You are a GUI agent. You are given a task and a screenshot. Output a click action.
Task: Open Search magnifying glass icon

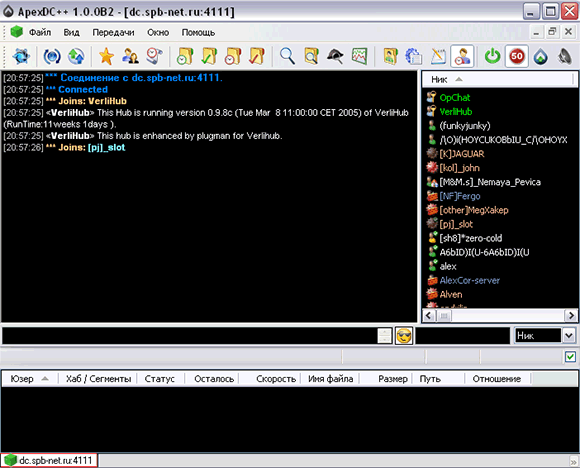tap(287, 57)
